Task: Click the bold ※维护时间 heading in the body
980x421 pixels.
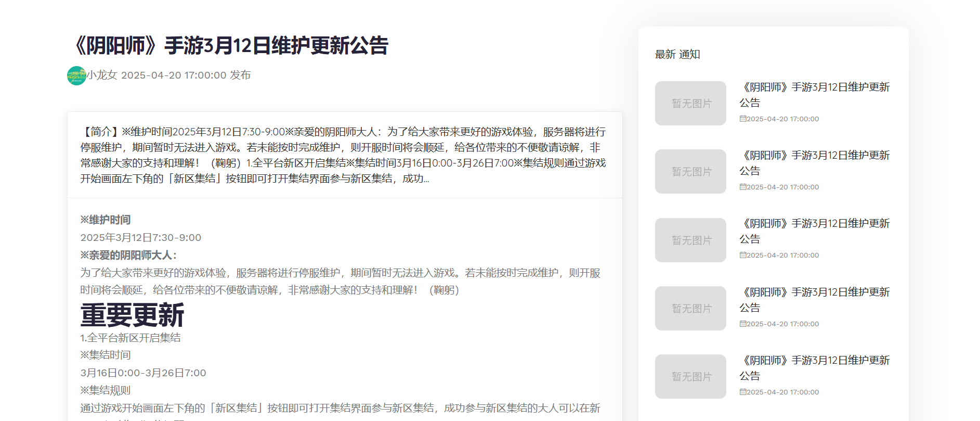Action: pos(106,220)
